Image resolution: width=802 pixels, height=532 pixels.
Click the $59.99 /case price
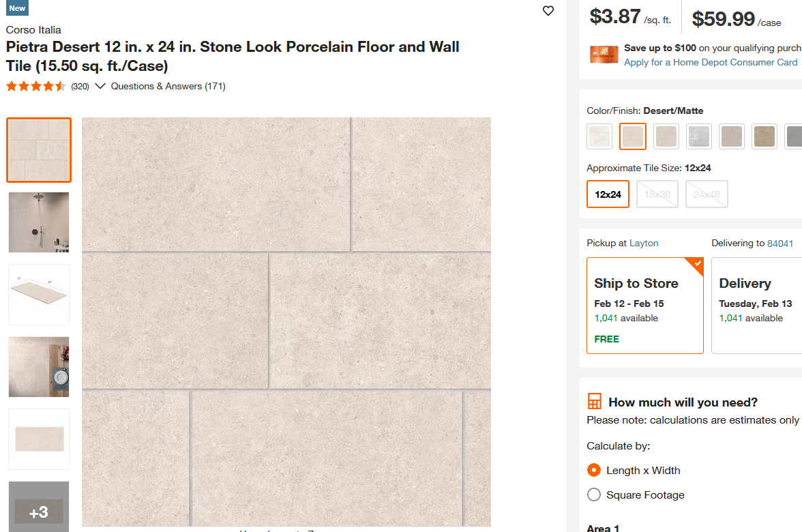[736, 19]
